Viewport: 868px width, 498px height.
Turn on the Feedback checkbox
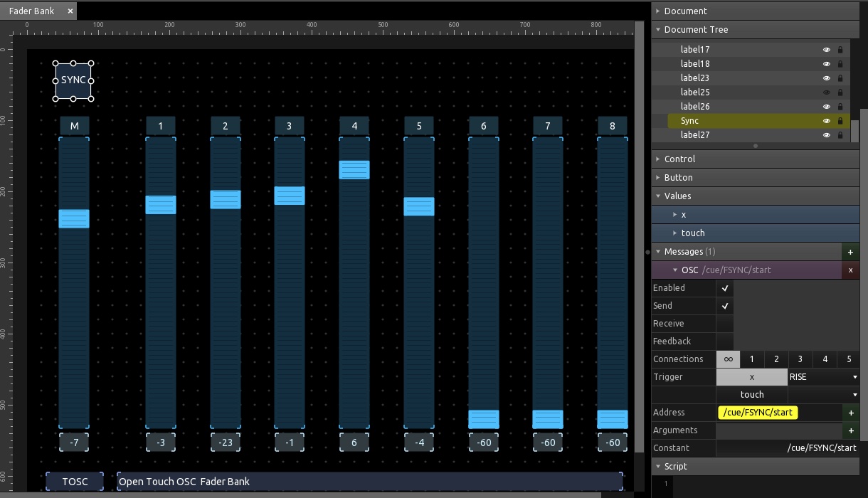pyautogui.click(x=724, y=341)
